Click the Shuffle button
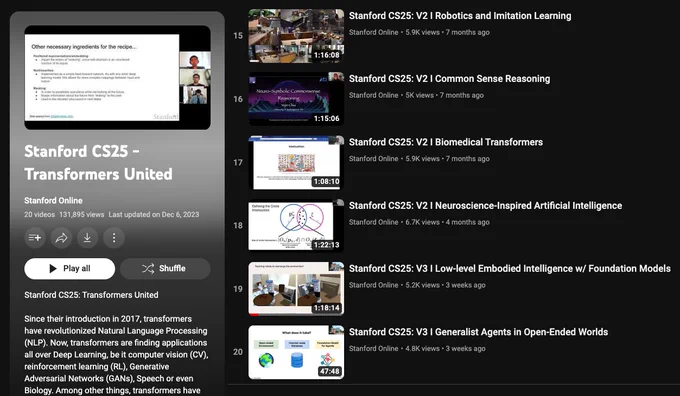 click(x=165, y=268)
